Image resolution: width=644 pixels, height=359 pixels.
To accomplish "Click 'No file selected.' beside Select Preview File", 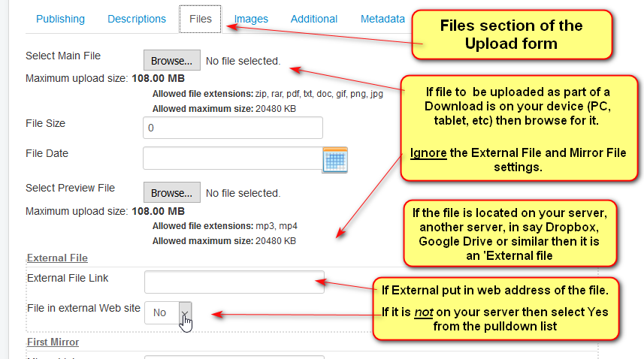I will (x=243, y=193).
